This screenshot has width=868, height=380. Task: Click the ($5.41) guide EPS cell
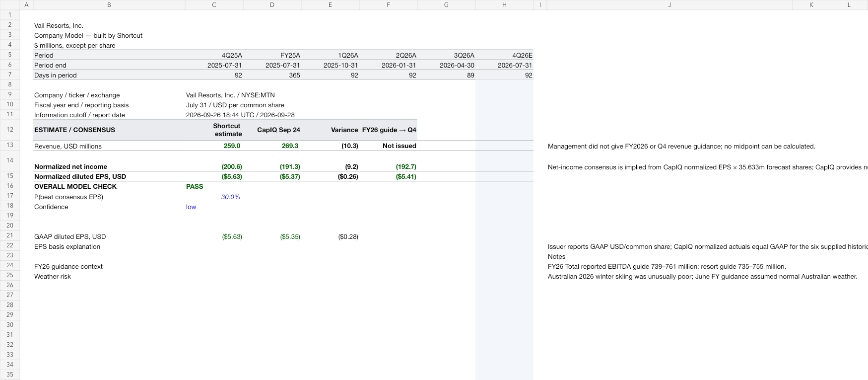pyautogui.click(x=388, y=176)
